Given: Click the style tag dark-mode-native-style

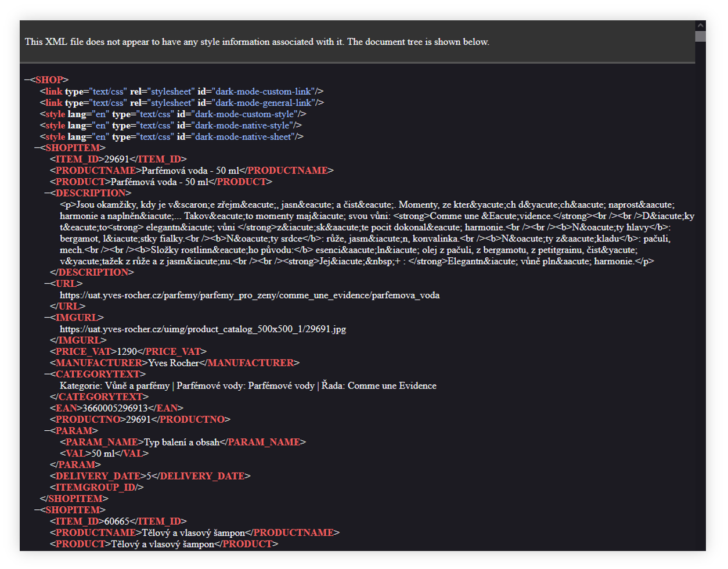Looking at the screenshot, I should [x=171, y=125].
